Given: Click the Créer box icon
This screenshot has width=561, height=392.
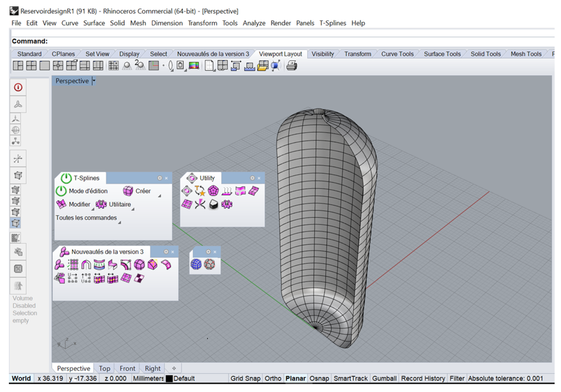Looking at the screenshot, I should pyautogui.click(x=128, y=191).
